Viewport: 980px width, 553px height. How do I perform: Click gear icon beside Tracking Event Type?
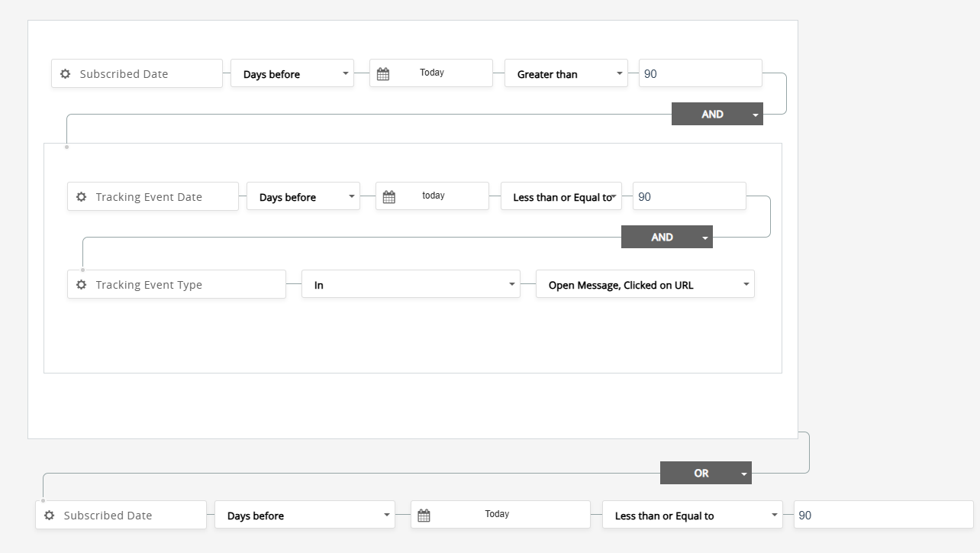pyautogui.click(x=82, y=285)
